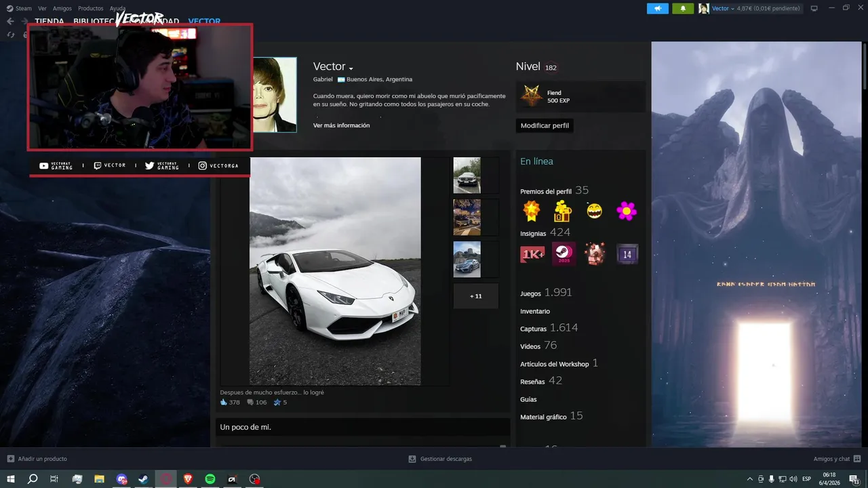Click the ESP language indicator
This screenshot has height=488, width=868.
807,479
